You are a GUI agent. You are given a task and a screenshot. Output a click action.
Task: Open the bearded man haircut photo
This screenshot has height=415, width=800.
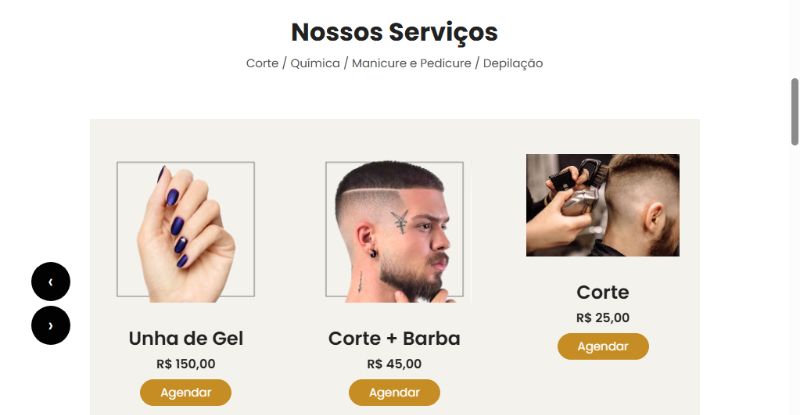(x=394, y=231)
